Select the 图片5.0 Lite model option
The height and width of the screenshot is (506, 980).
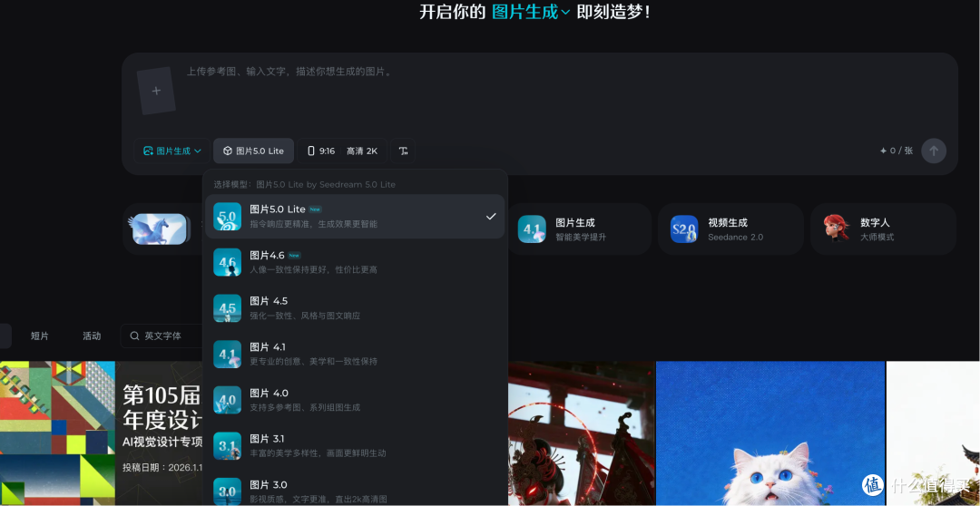coord(355,216)
